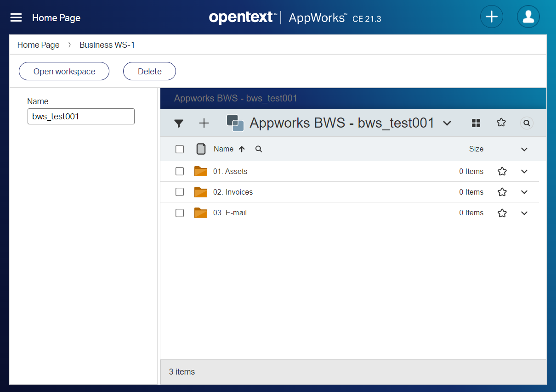Check the 01. Assets folder checkbox
The image size is (556, 392).
pos(180,172)
